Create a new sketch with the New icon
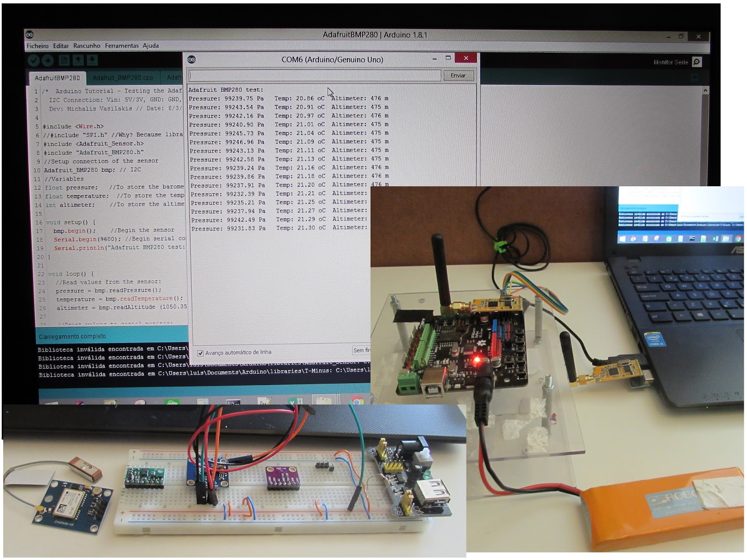Screen dimensions: 747x560 click(64, 60)
